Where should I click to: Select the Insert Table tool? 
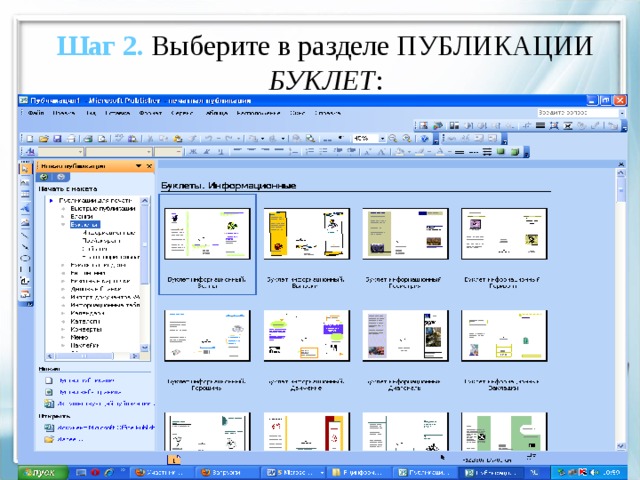25,195
